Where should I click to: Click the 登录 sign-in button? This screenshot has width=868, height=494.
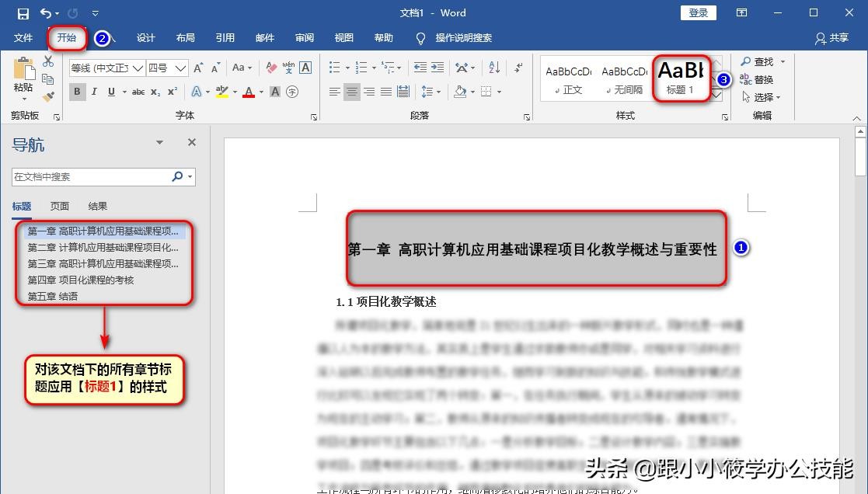click(x=698, y=12)
